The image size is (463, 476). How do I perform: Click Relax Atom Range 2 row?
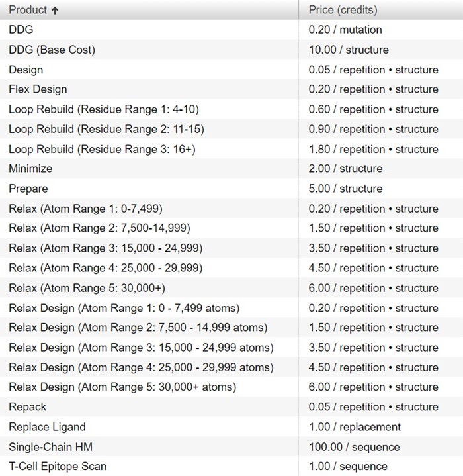[x=232, y=228]
